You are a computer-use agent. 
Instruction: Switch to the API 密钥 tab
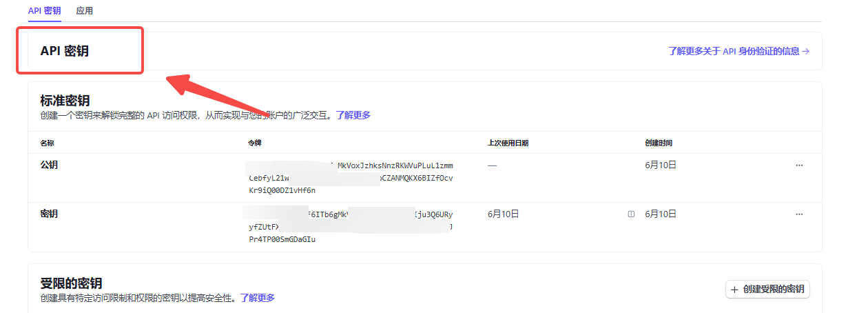click(x=44, y=11)
